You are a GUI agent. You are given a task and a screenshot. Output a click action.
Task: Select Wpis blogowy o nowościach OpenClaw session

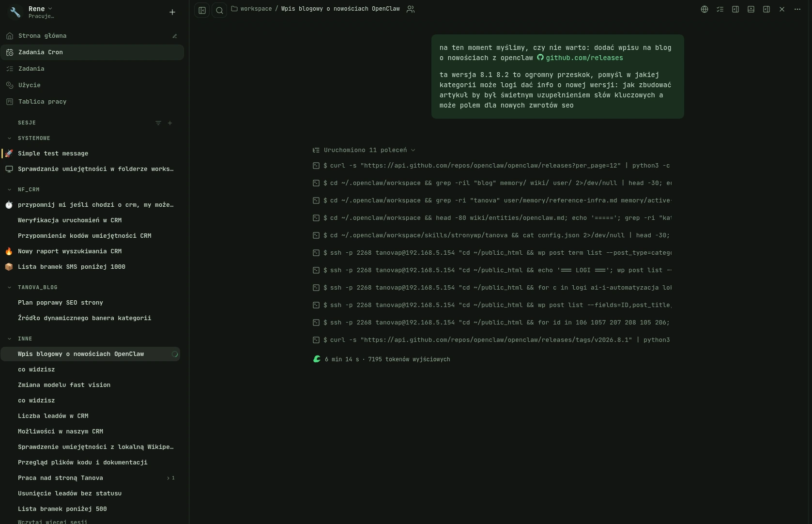[90, 354]
